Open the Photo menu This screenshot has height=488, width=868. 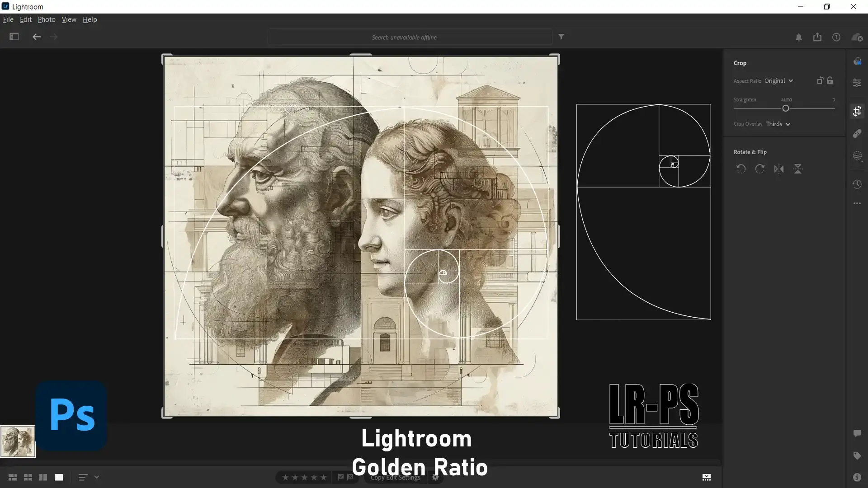tap(47, 19)
